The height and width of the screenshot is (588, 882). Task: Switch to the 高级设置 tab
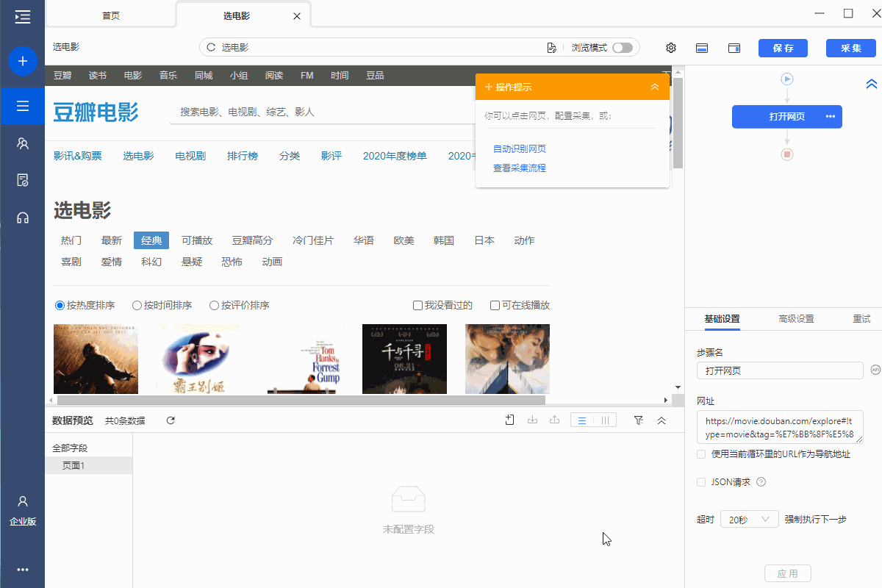pos(796,319)
